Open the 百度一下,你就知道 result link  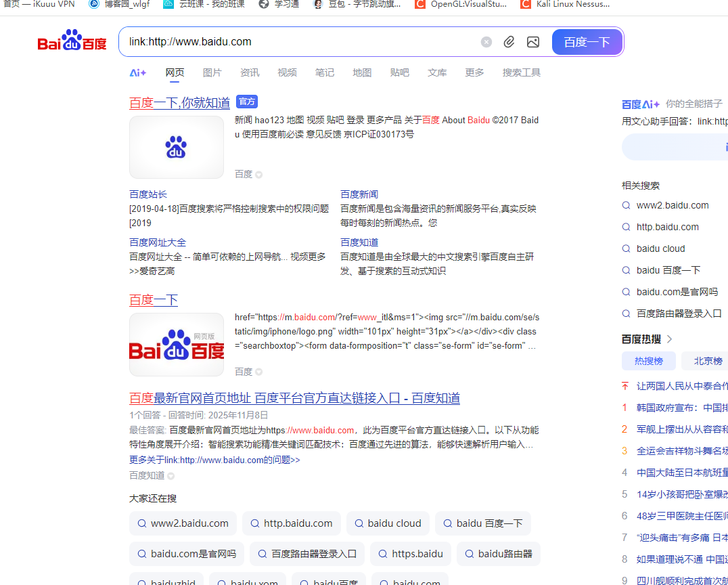pos(180,102)
